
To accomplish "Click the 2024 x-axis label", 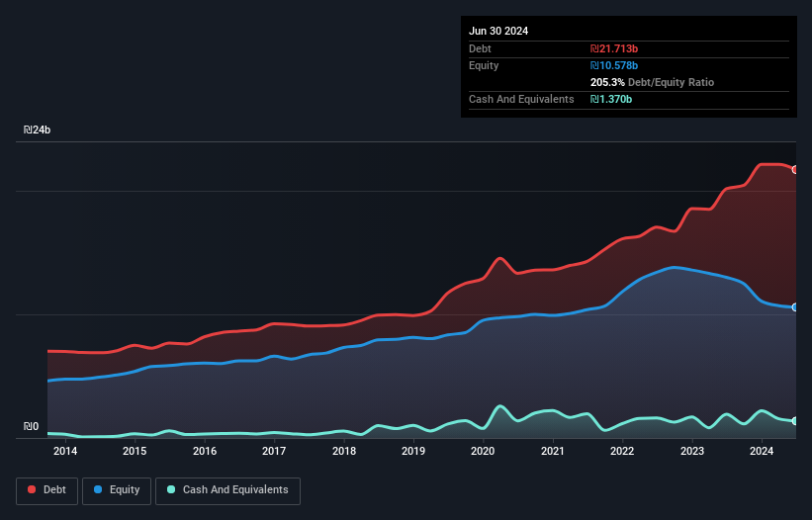I will pyautogui.click(x=762, y=451).
